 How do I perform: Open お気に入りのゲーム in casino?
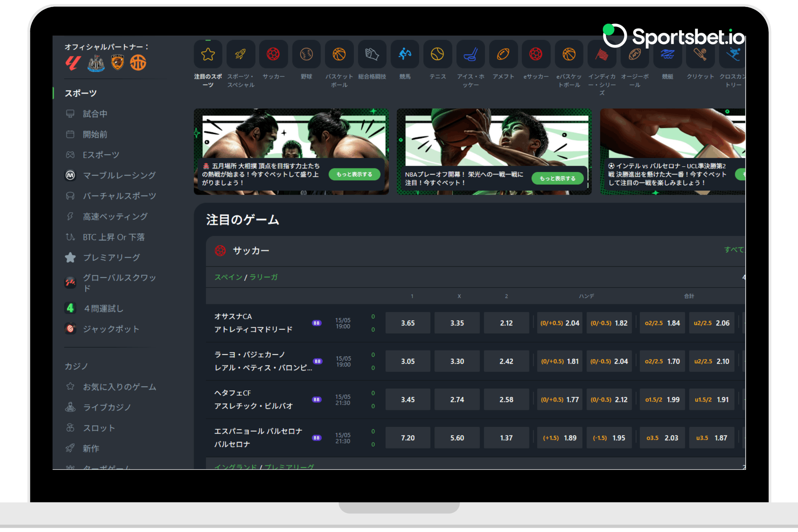point(111,387)
